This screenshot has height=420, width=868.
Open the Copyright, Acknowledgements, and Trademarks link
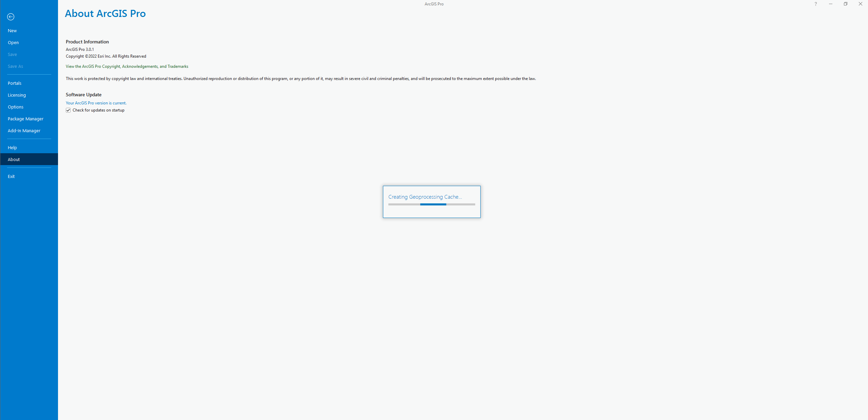(x=127, y=66)
